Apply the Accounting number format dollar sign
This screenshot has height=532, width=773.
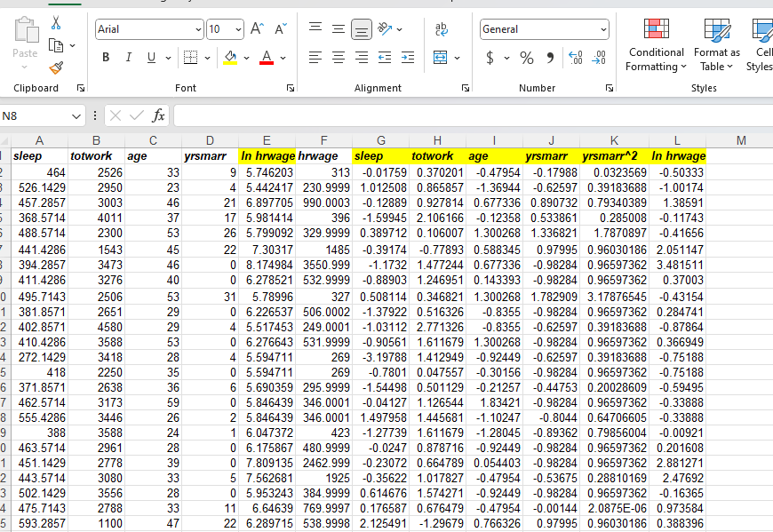click(x=491, y=57)
